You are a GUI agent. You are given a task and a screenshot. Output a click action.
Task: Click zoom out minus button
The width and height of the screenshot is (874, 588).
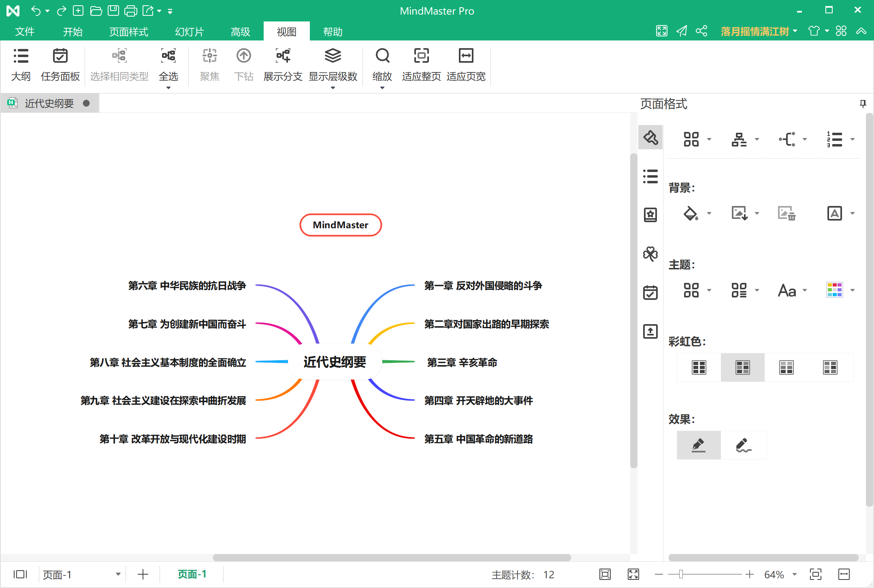659,574
